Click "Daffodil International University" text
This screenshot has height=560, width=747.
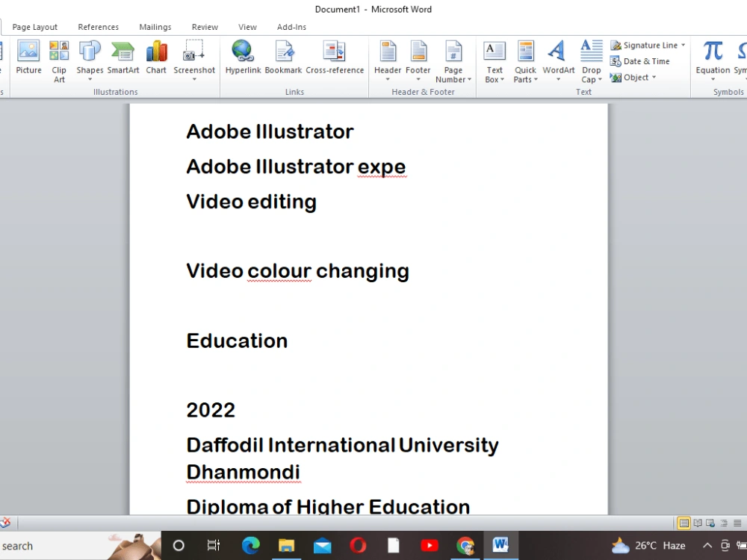click(x=342, y=445)
